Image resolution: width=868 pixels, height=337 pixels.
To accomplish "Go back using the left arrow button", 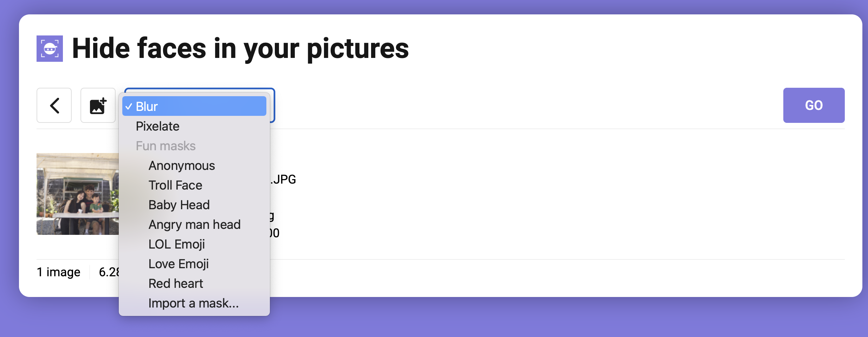I will (x=54, y=105).
